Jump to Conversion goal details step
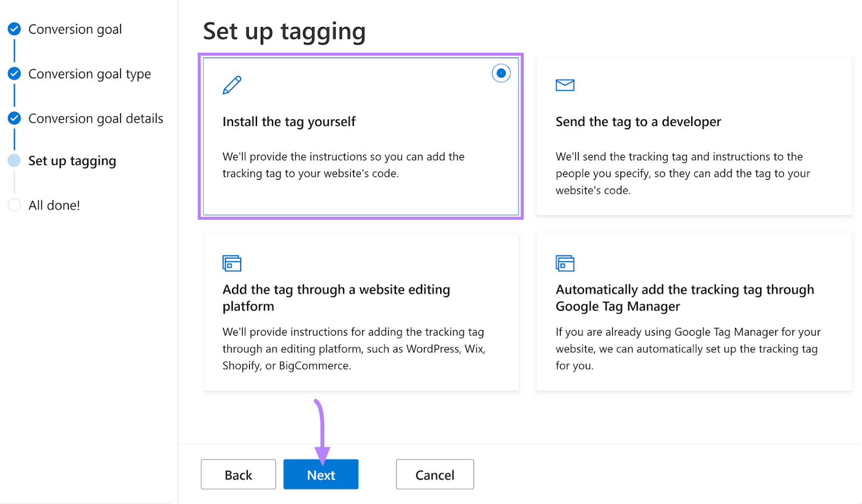 (x=95, y=119)
